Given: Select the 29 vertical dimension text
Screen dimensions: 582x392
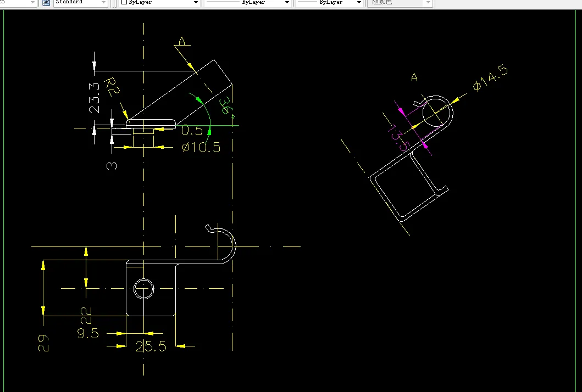Looking at the screenshot, I should coord(43,343).
